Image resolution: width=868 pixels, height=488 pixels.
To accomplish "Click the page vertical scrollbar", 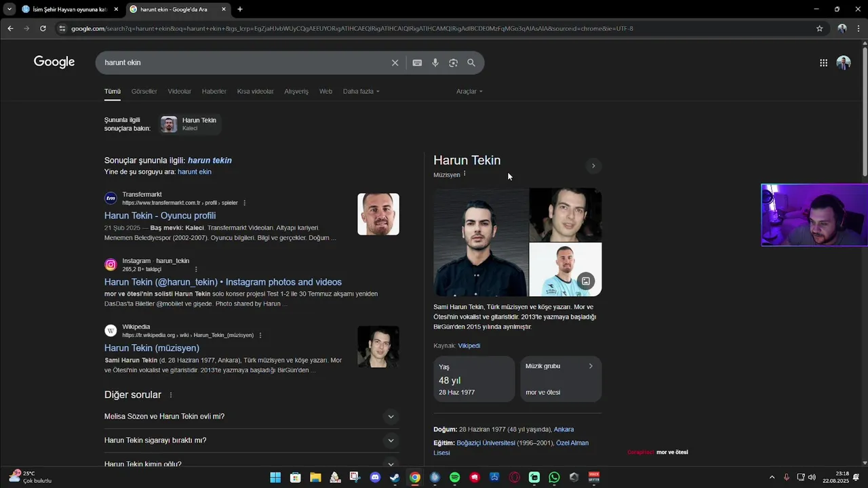I will click(x=865, y=112).
